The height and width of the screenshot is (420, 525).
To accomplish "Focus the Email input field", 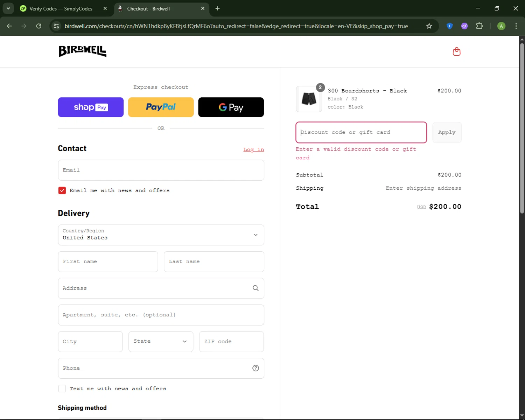I will (161, 170).
